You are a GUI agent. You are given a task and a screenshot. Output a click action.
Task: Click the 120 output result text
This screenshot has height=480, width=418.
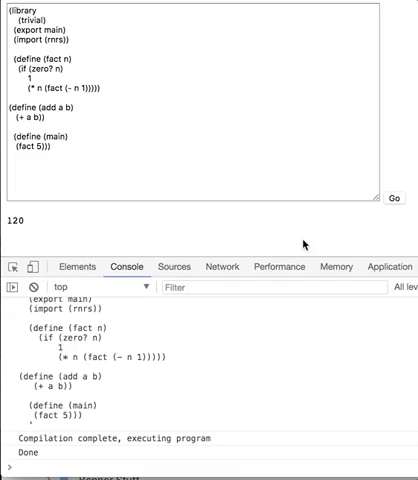click(x=15, y=221)
